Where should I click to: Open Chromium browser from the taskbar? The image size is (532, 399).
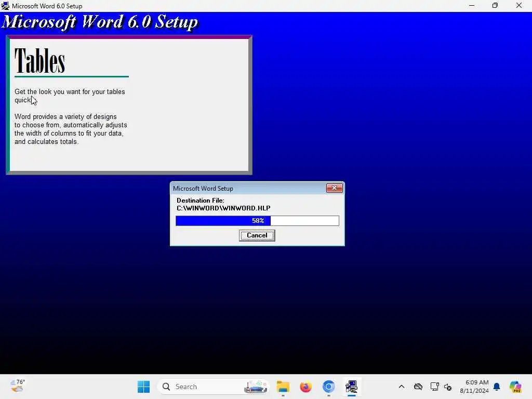point(328,387)
